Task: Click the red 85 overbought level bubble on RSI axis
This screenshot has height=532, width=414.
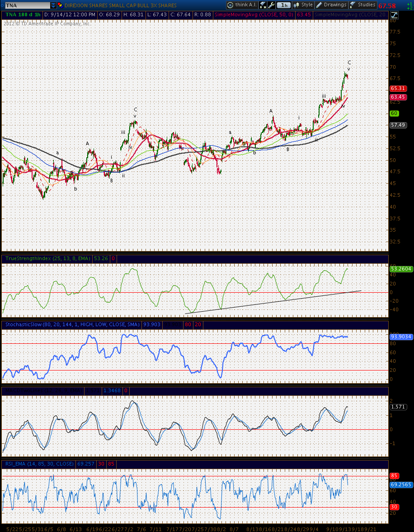Action: [x=394, y=476]
